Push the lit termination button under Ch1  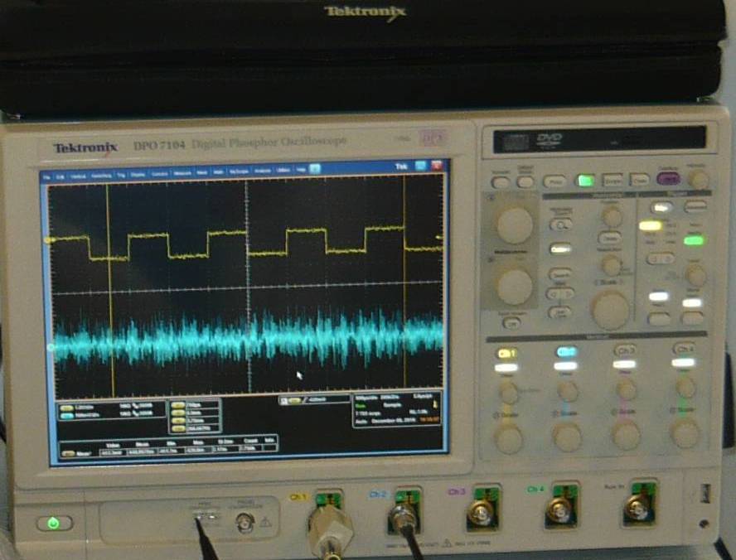click(506, 368)
